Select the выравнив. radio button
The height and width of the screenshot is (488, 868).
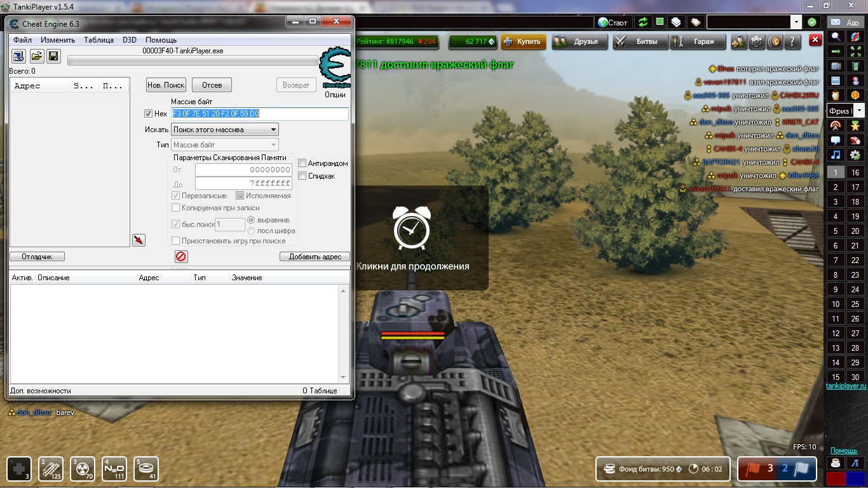(x=251, y=219)
